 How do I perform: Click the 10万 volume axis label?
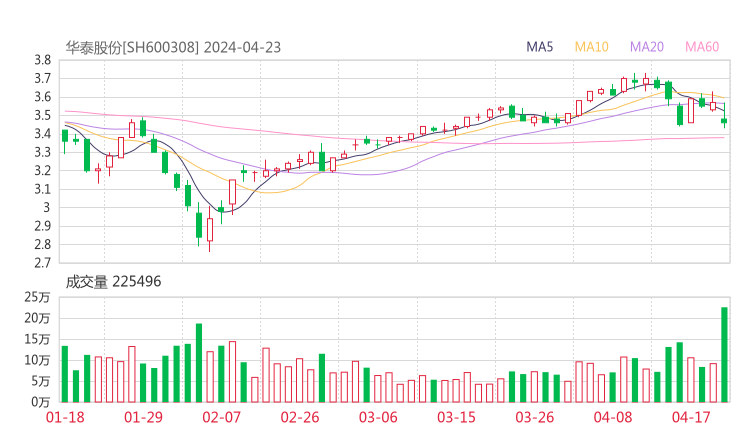tap(37, 361)
